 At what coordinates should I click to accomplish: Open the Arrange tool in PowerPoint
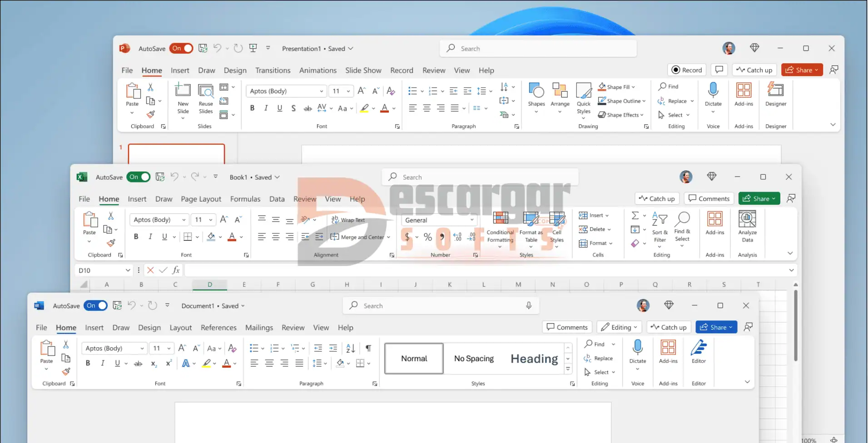(560, 97)
